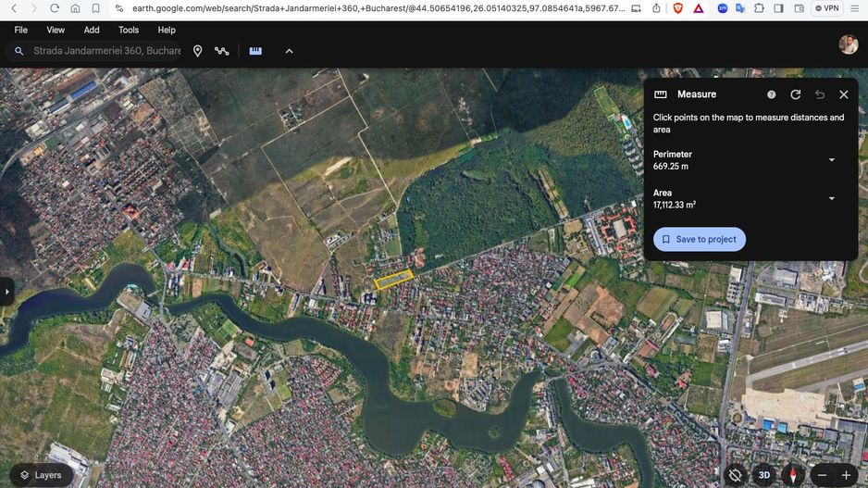Zoom in with the plus button
This screenshot has height=488, width=868.
point(845,475)
